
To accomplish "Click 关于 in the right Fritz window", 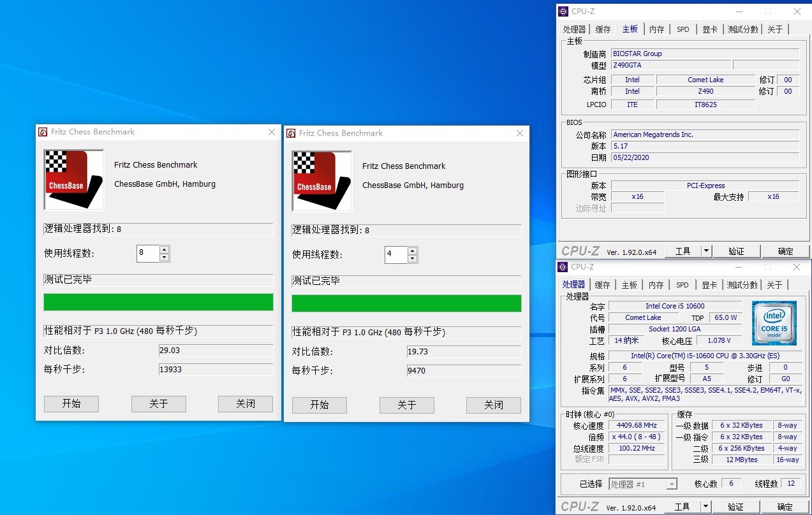I will pyautogui.click(x=407, y=405).
